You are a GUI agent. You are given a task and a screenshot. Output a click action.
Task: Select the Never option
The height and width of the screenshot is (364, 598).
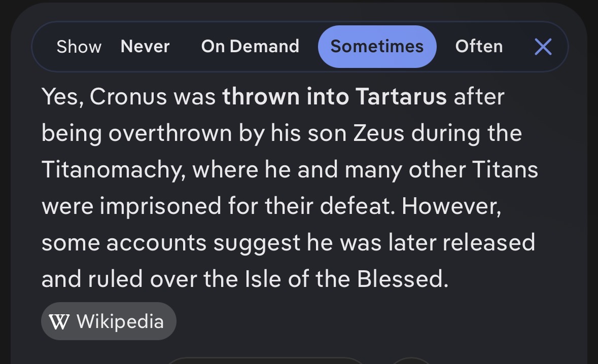tap(145, 47)
